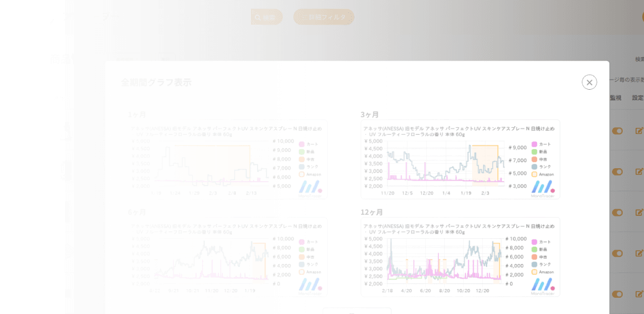Click the 12ヶ月 price graph
644x314 pixels.
[460, 257]
